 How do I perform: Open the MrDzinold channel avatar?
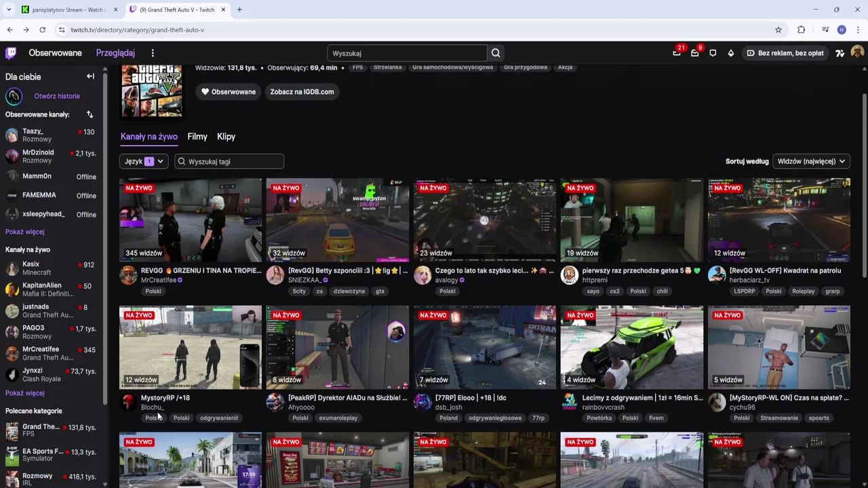(12, 157)
